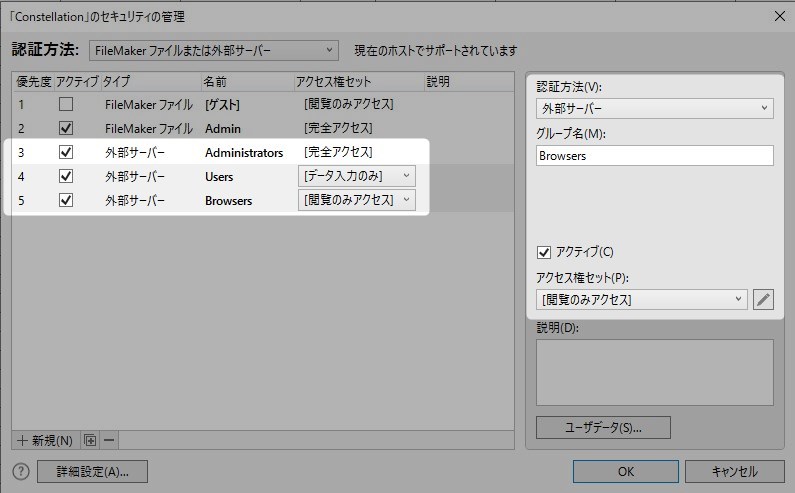Open the help question mark icon
The height and width of the screenshot is (493, 795).
[21, 472]
